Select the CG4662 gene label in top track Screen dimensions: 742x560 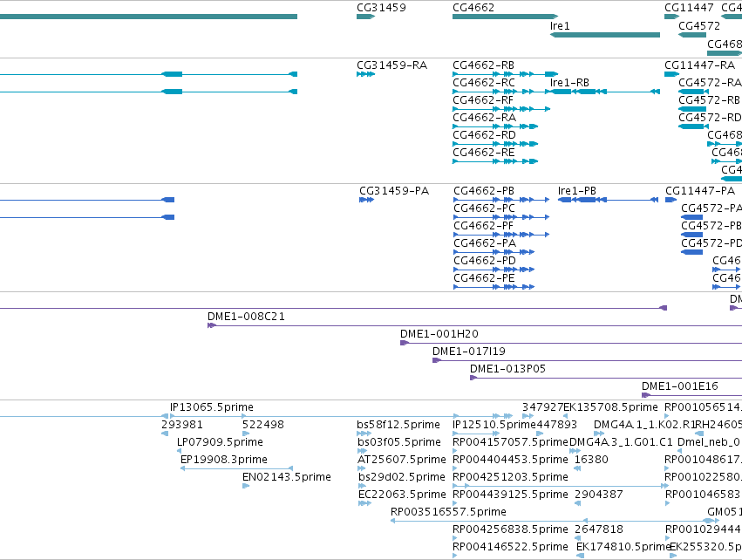[473, 8]
